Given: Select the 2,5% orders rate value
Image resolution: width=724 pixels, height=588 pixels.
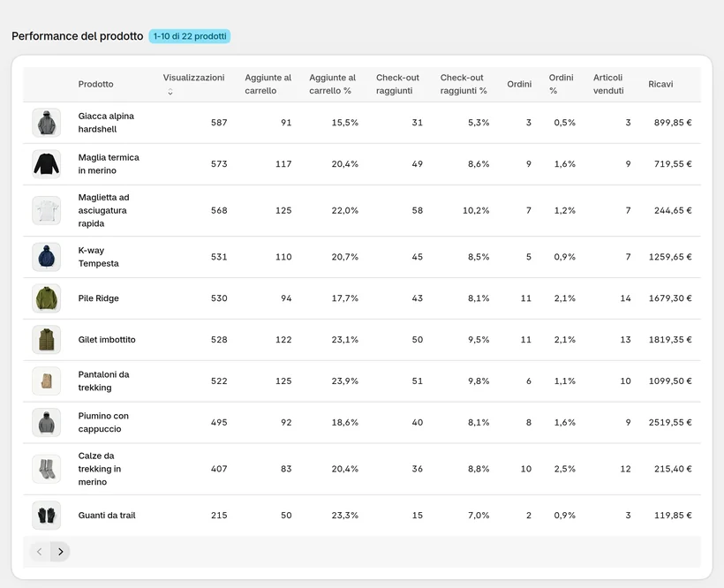Looking at the screenshot, I should (x=565, y=469).
